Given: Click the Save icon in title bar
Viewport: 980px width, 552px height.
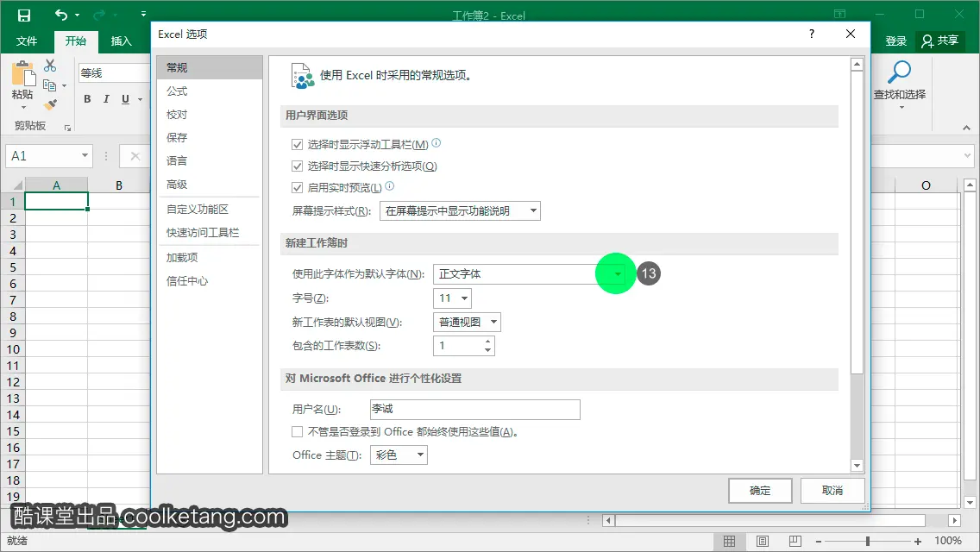Looking at the screenshot, I should pos(24,15).
